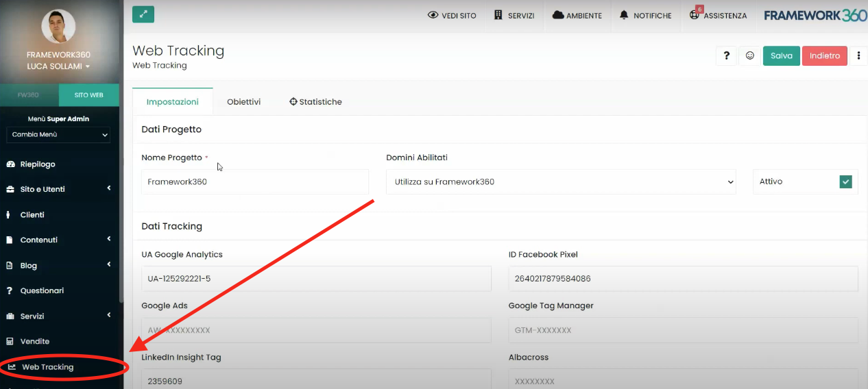Click the Notifiche bell icon
Viewport: 868px width, 389px height.
tap(624, 15)
